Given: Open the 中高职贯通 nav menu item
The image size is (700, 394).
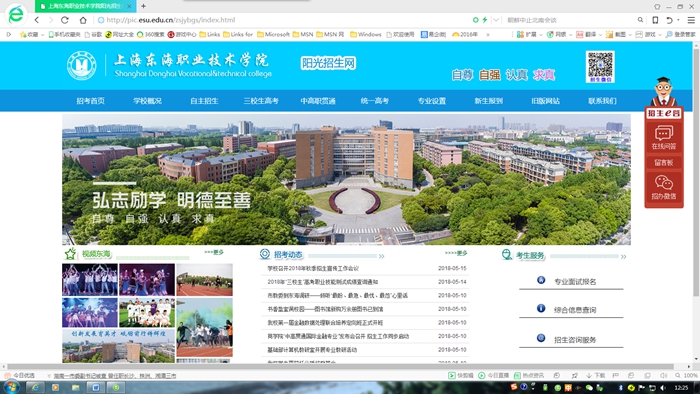Looking at the screenshot, I should click(318, 101).
